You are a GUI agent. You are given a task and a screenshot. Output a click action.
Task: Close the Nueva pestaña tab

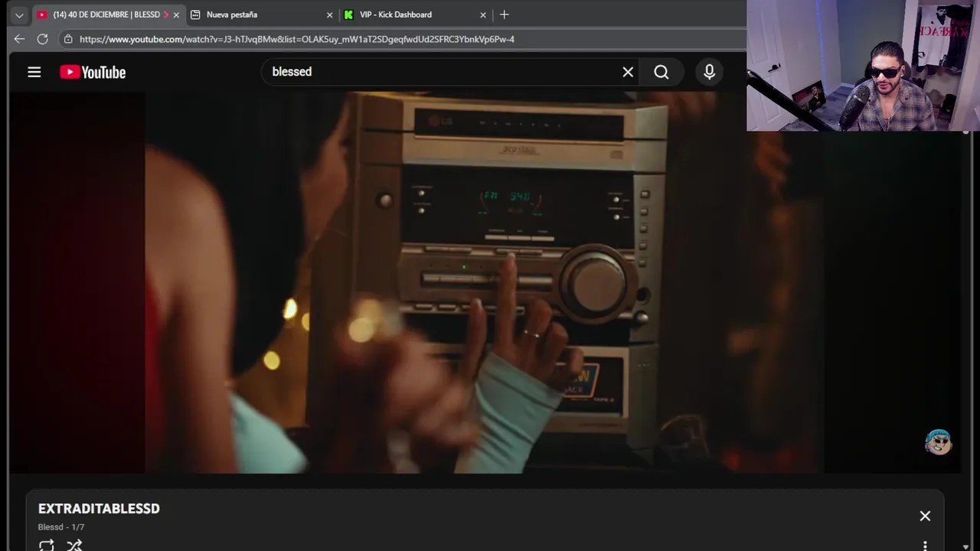coord(330,15)
